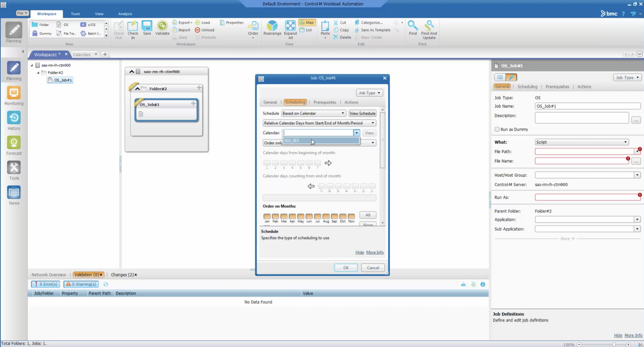This screenshot has width=644, height=347.
Task: Click the Find magnifier icon
Action: pyautogui.click(x=412, y=28)
